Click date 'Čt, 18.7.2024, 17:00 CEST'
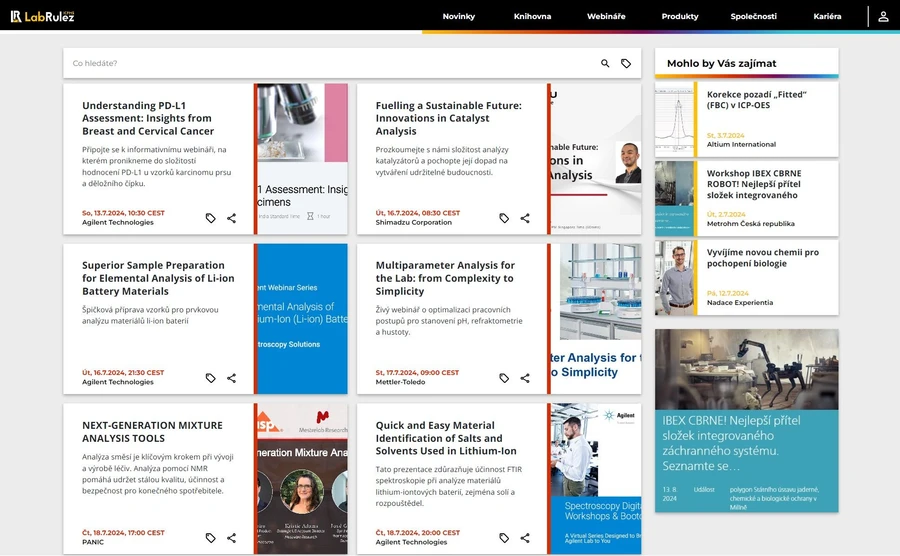 [123, 533]
